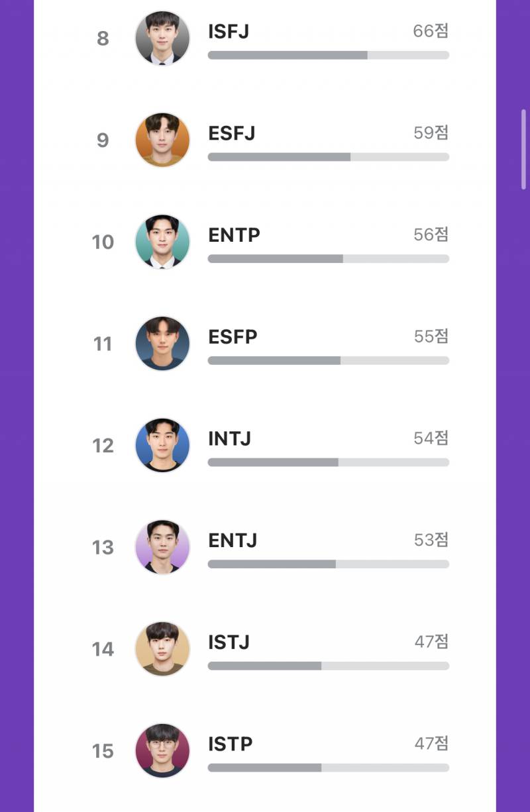Select rank number 10 in the list

[103, 242]
